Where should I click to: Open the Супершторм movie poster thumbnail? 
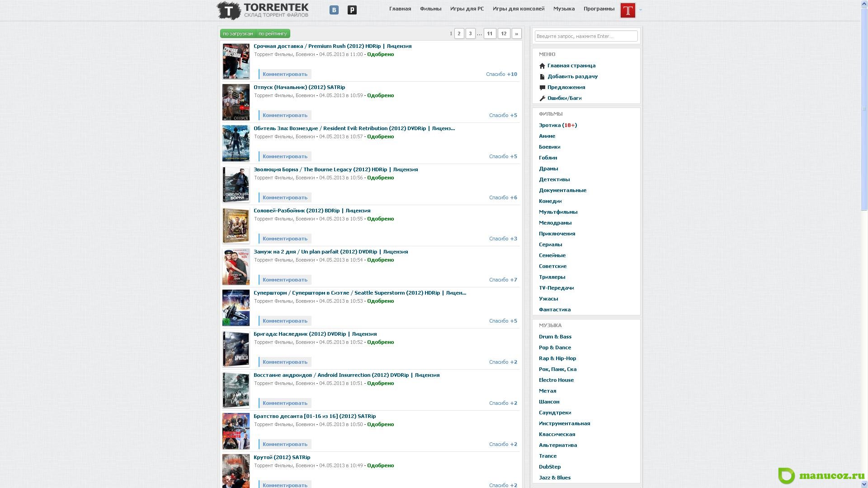coord(236,308)
